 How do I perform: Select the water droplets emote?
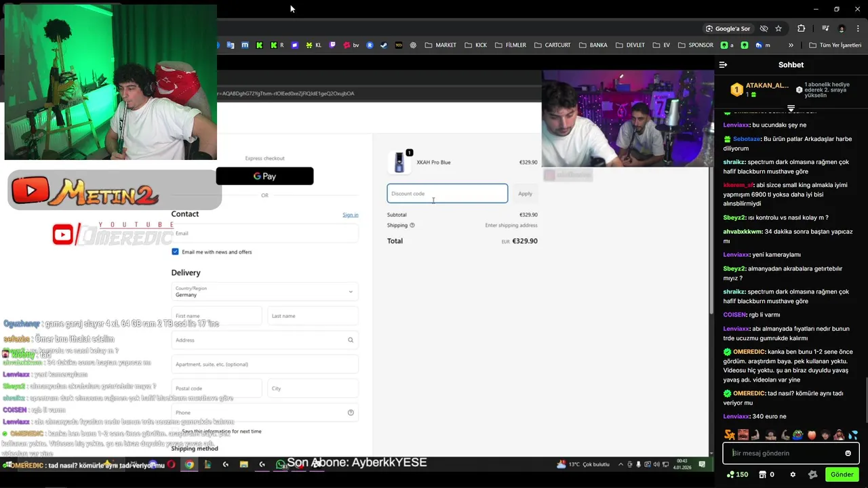click(x=853, y=435)
